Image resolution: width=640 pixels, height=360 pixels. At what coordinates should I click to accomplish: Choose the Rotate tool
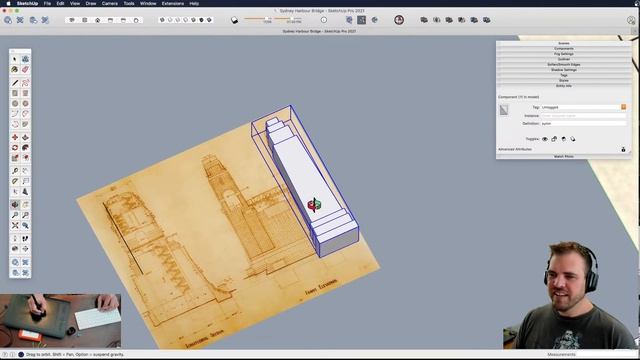[15, 147]
